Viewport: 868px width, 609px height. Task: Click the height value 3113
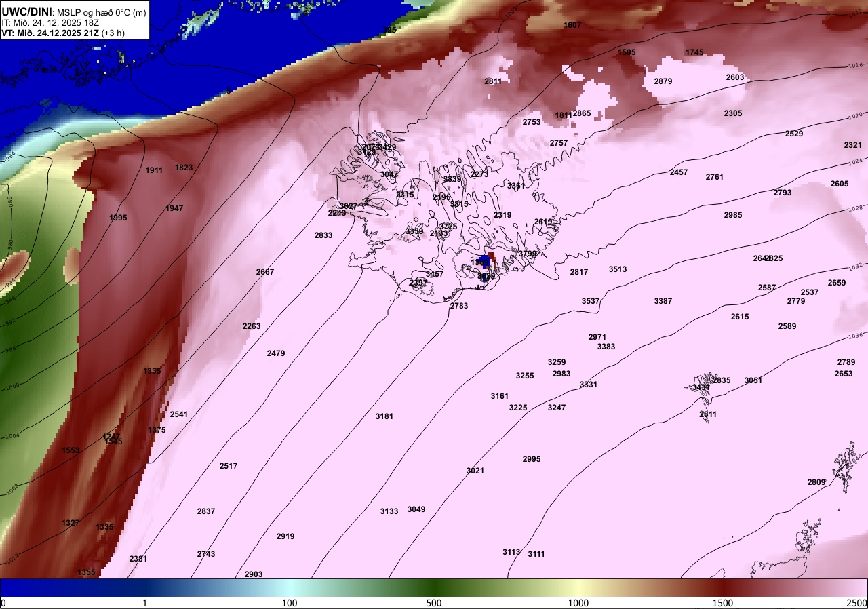pos(511,552)
